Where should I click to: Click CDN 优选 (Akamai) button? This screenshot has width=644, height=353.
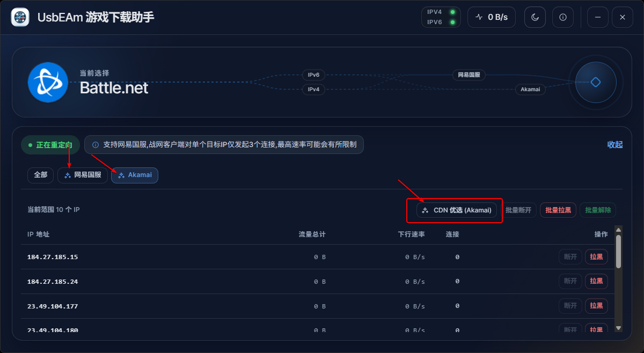pyautogui.click(x=457, y=210)
